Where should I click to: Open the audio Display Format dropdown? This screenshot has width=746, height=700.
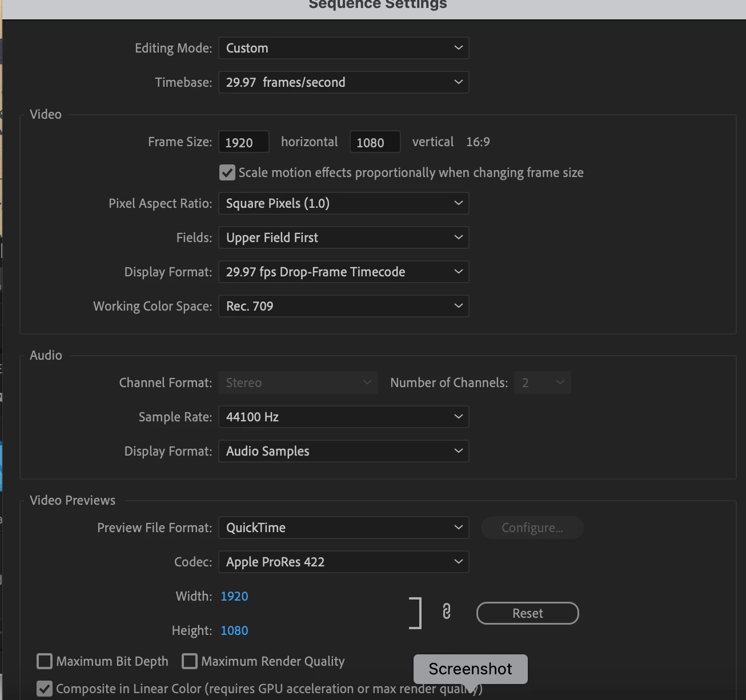344,451
